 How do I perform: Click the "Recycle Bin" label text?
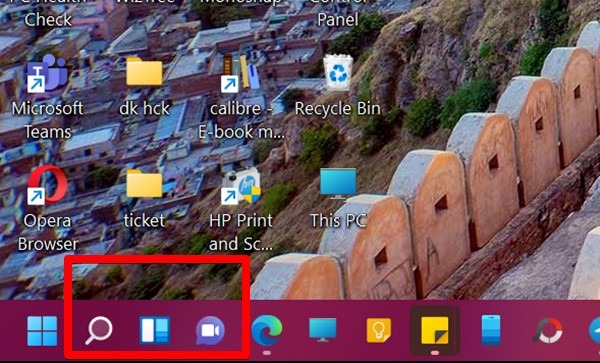click(x=338, y=109)
